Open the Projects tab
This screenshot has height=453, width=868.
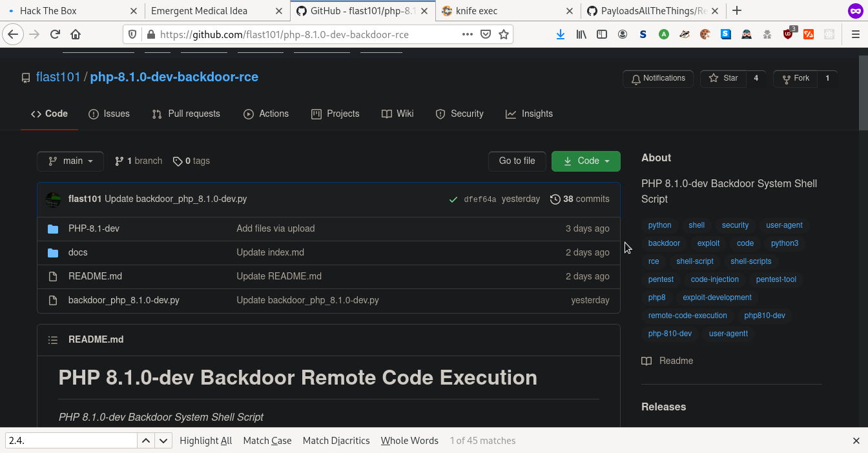pyautogui.click(x=335, y=114)
